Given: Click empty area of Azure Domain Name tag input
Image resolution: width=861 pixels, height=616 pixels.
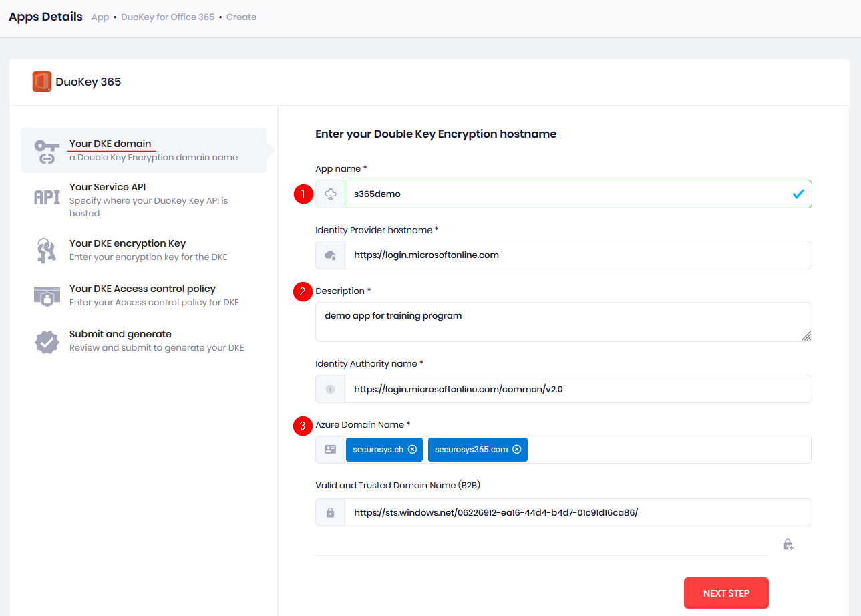Looking at the screenshot, I should [x=668, y=450].
